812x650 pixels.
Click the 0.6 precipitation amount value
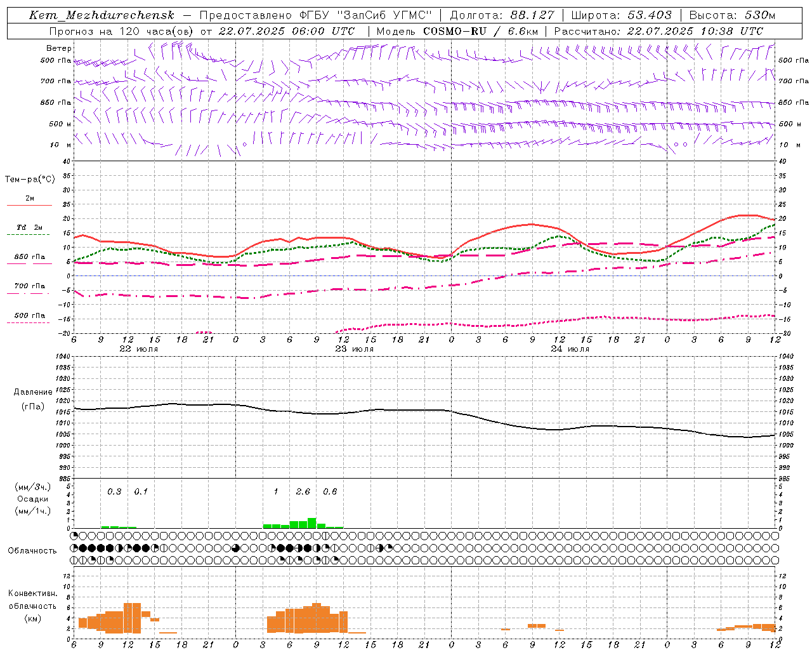[330, 491]
